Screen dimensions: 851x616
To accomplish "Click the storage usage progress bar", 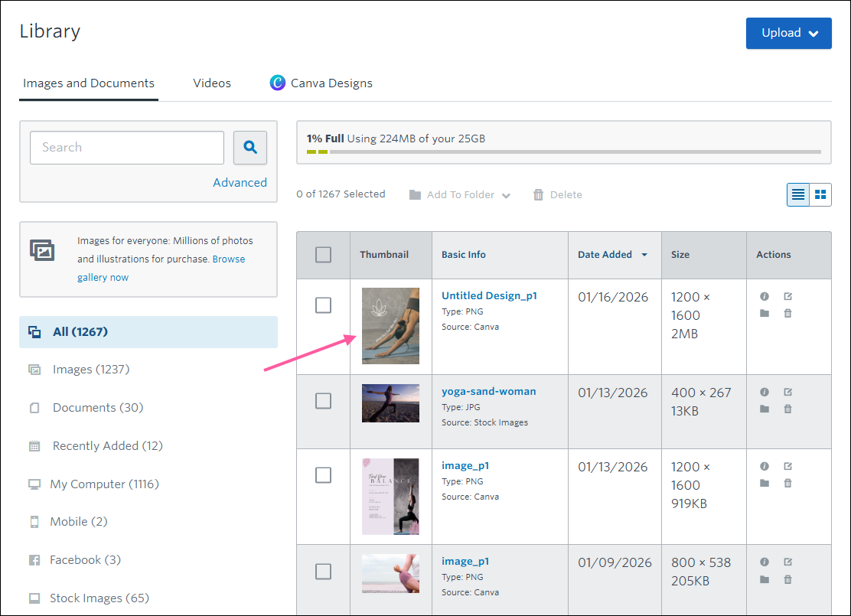I will [x=564, y=152].
